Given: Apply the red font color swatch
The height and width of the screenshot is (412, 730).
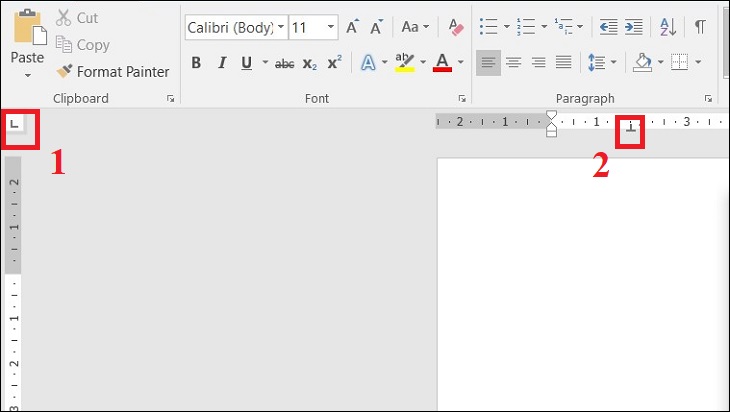Looking at the screenshot, I should [x=442, y=63].
